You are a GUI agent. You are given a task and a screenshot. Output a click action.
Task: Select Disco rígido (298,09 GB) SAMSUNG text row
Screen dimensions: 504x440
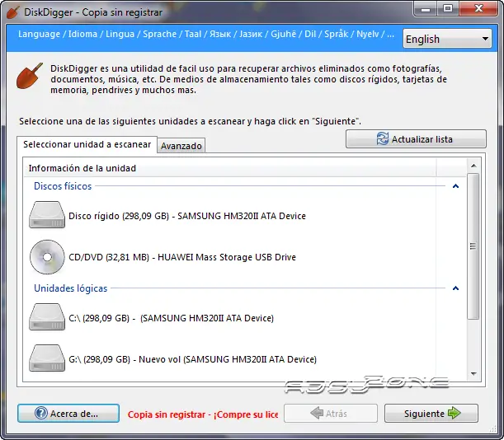[187, 216]
